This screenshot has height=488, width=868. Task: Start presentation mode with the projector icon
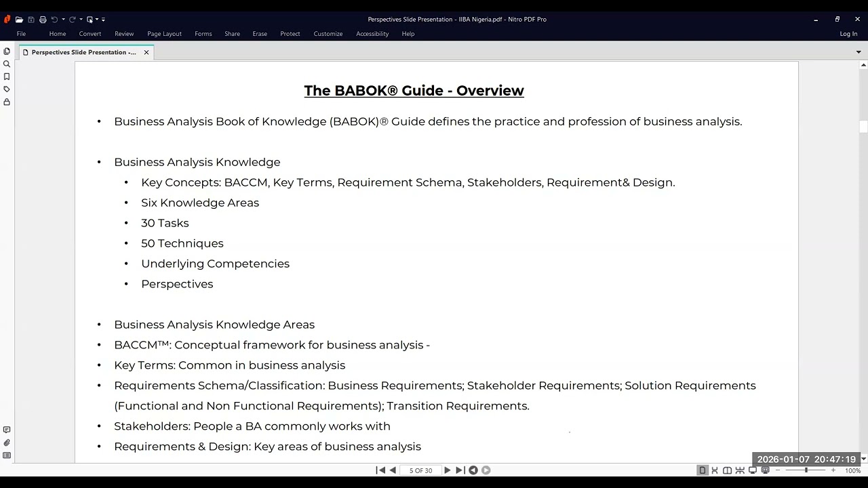(766, 470)
